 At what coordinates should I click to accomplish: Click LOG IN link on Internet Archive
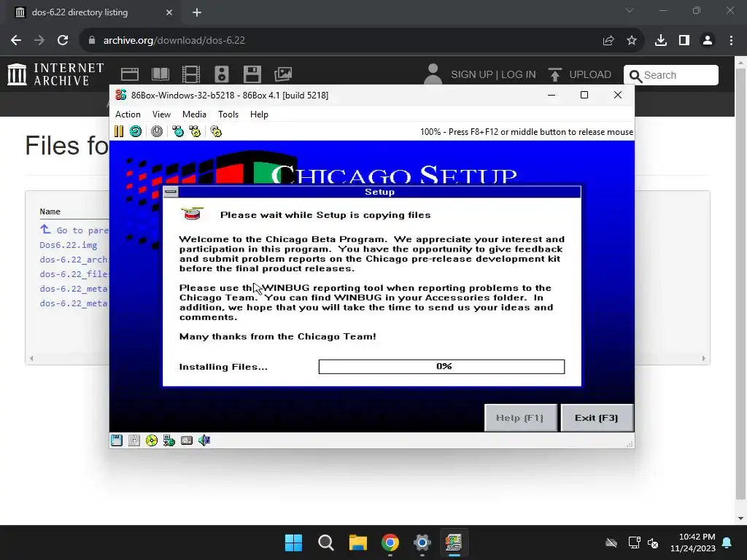point(519,75)
